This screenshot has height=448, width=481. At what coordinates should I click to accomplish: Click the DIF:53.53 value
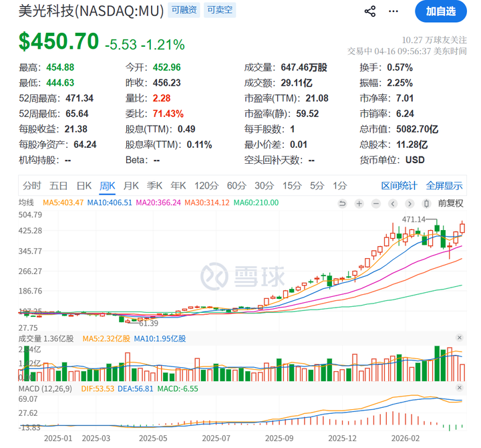98,388
